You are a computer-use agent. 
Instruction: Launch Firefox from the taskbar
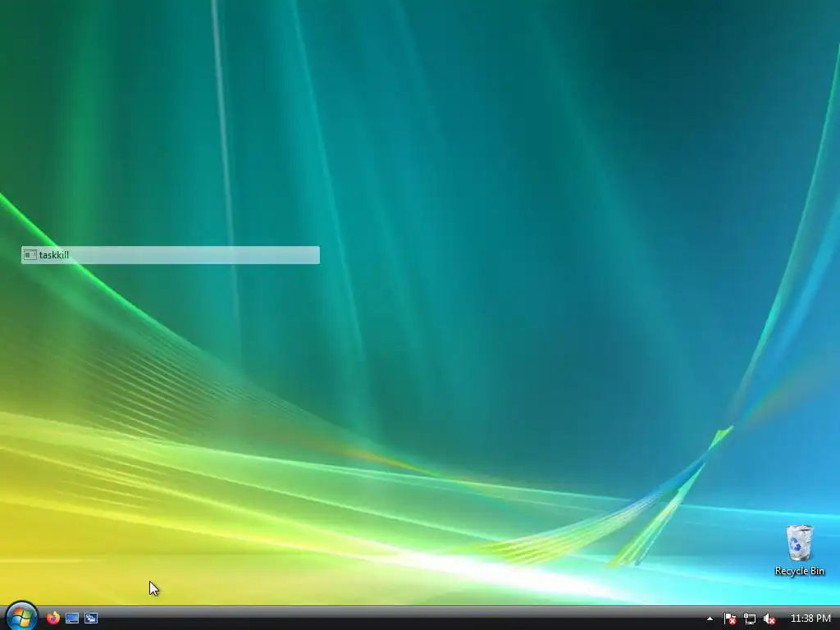click(x=53, y=619)
